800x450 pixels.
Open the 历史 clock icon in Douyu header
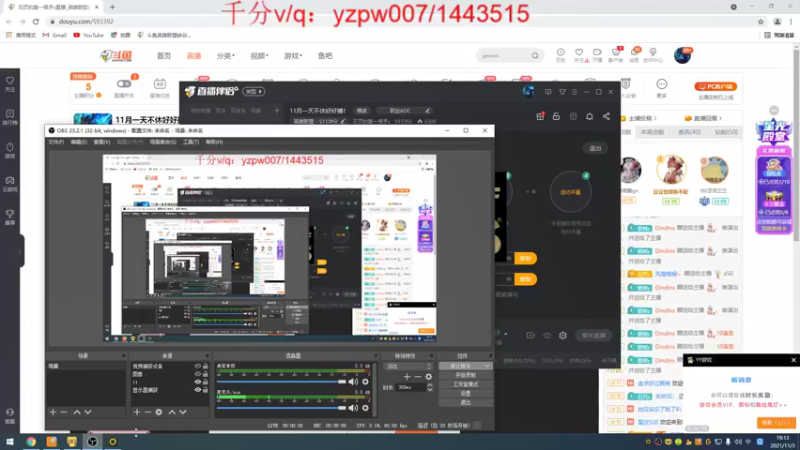561,55
